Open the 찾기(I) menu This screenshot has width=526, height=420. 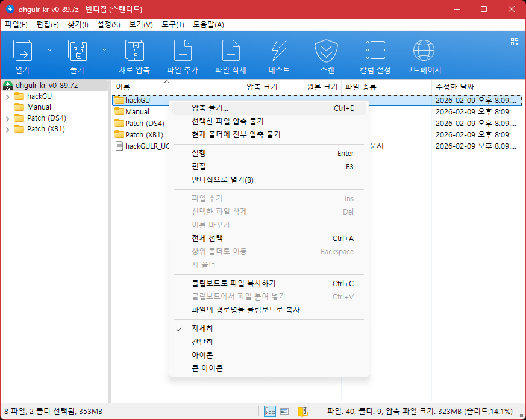pyautogui.click(x=78, y=25)
